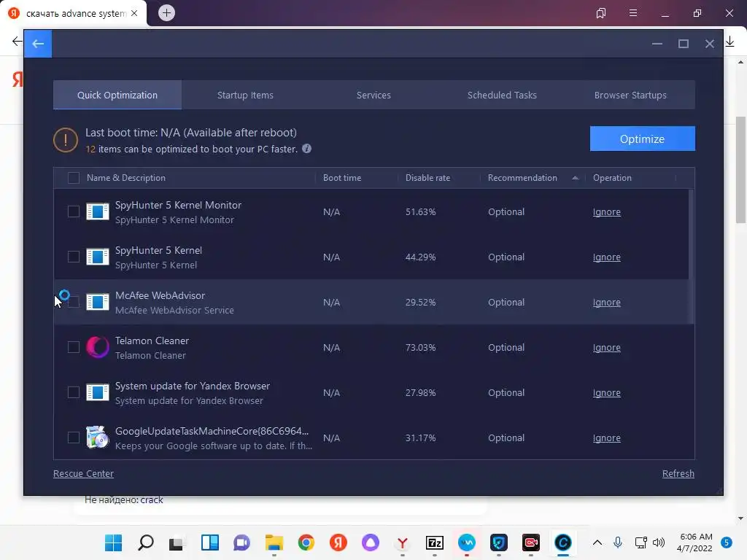
Task: Sort by the Boot time column header
Action: [341, 178]
